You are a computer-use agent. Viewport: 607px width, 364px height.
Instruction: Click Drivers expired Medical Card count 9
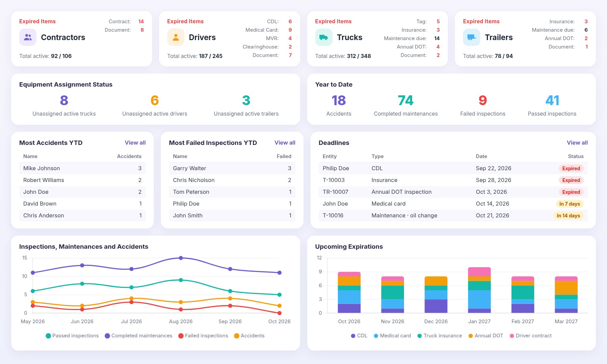290,30
